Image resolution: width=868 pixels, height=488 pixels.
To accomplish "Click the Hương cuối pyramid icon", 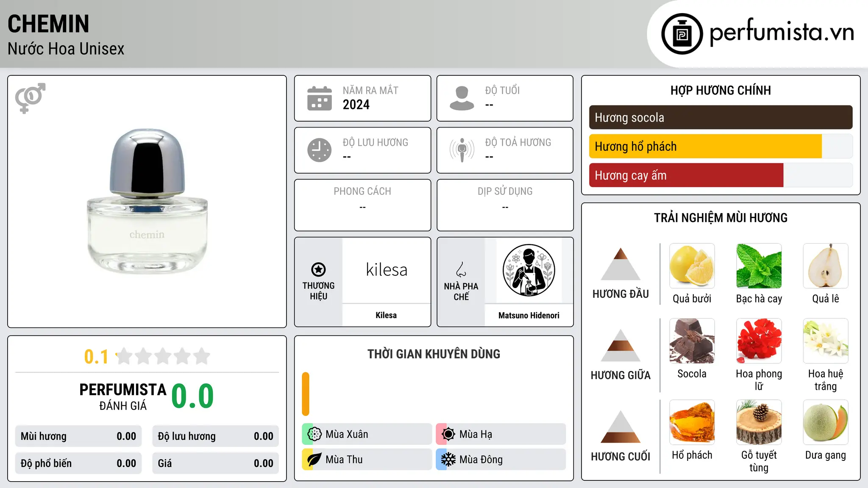I will point(620,427).
